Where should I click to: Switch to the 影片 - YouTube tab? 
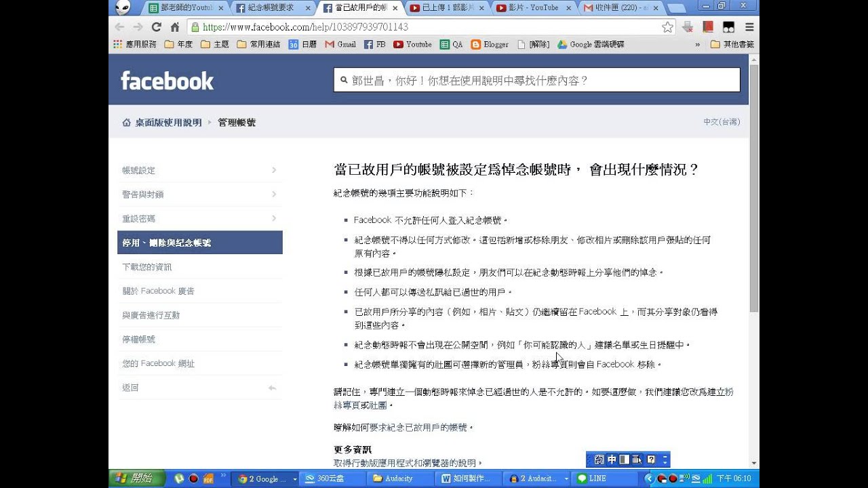(x=534, y=8)
